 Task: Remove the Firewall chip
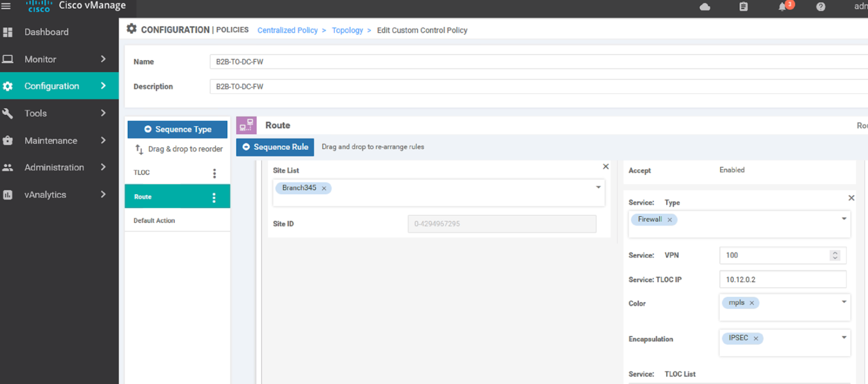tap(669, 220)
